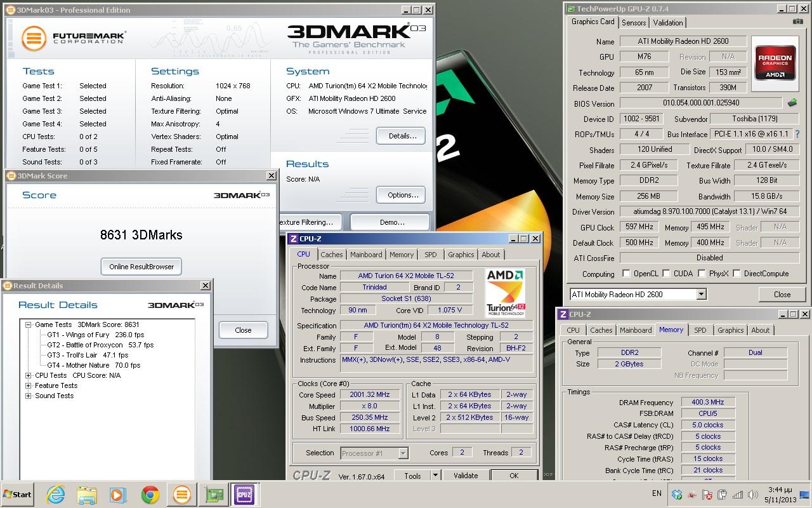Screen dimensions: 812x508
Task: Open the CPU-Z Tools dropdown arrow
Action: (435, 476)
